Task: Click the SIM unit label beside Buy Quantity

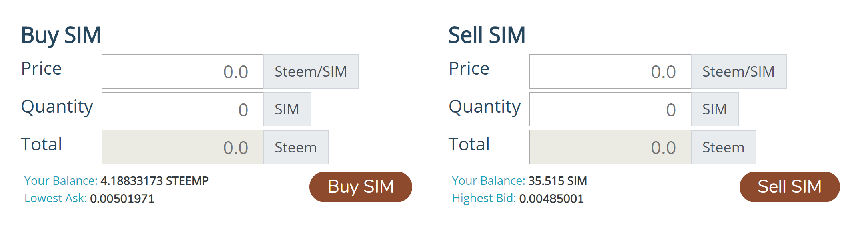Action: click(287, 109)
